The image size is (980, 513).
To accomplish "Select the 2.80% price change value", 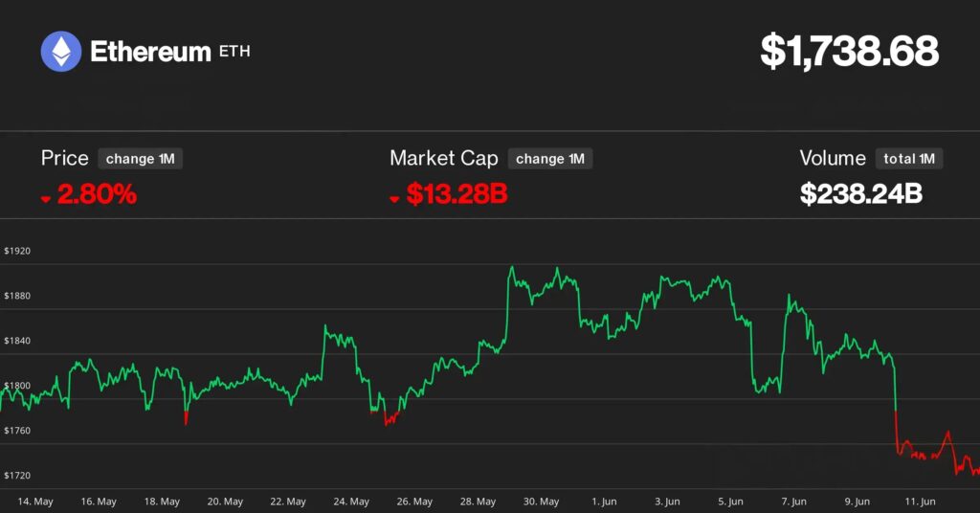I will 97,195.
